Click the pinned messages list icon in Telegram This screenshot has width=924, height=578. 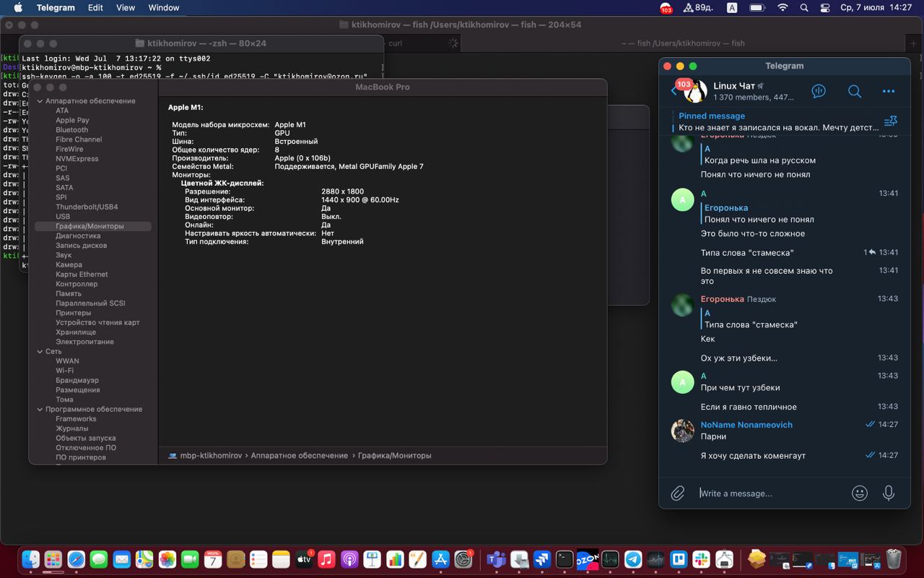tap(890, 121)
